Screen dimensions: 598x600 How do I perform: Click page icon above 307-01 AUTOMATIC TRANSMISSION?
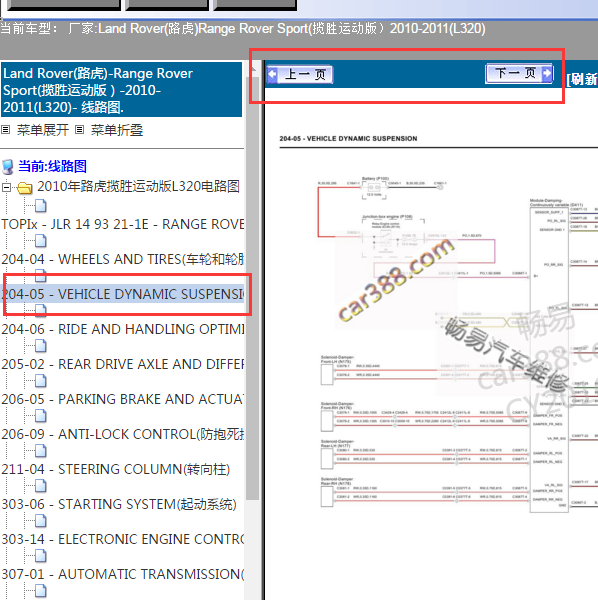pos(41,556)
